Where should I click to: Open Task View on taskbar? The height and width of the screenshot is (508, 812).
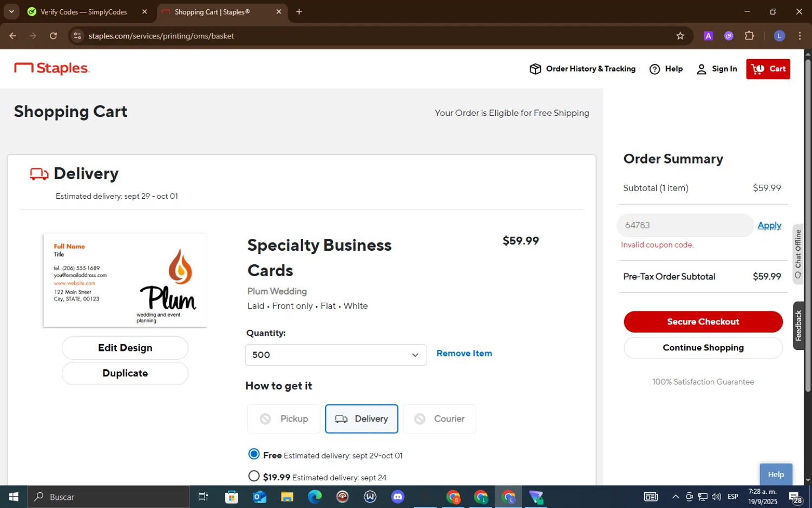204,497
